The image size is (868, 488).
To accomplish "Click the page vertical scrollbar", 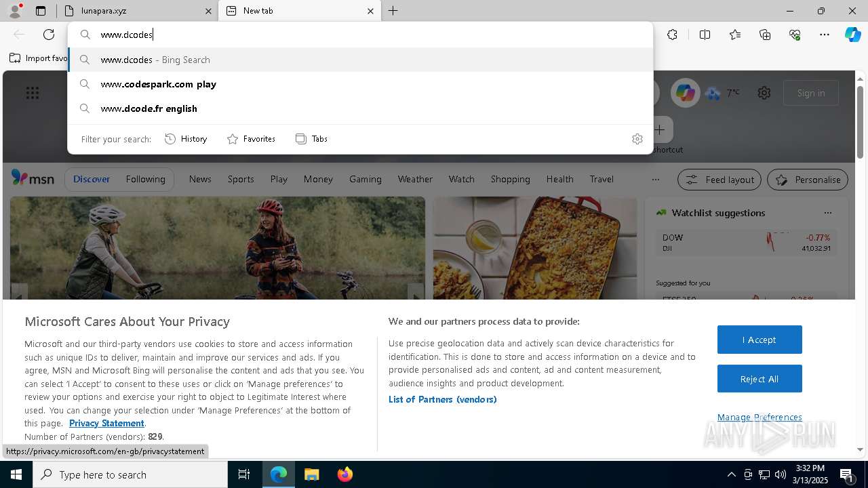I will click(x=861, y=122).
